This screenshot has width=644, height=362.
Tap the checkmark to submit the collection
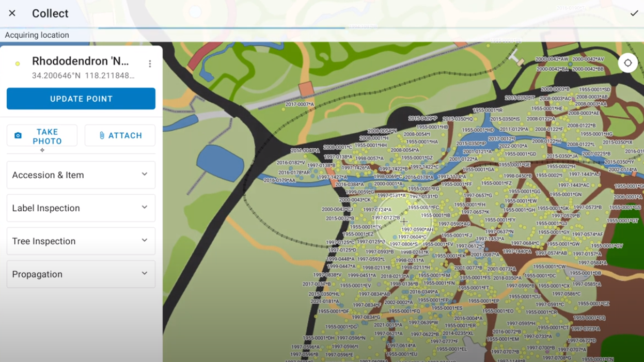tap(634, 13)
